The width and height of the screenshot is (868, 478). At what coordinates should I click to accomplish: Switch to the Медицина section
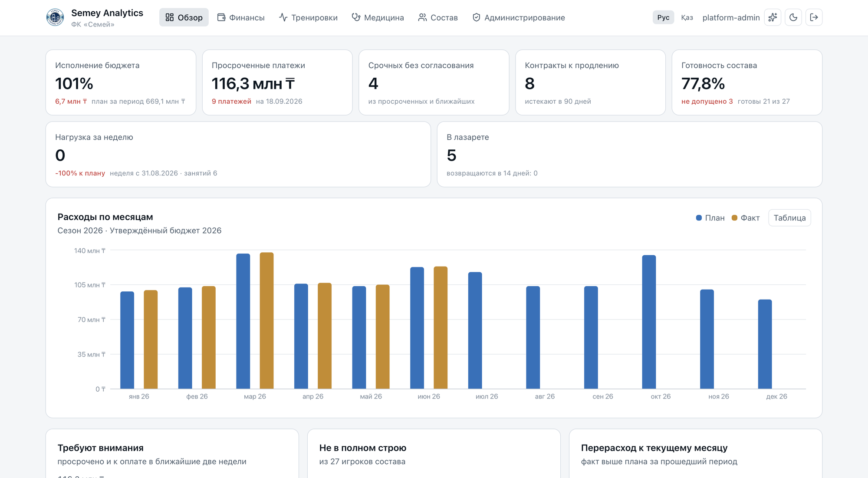tap(378, 17)
